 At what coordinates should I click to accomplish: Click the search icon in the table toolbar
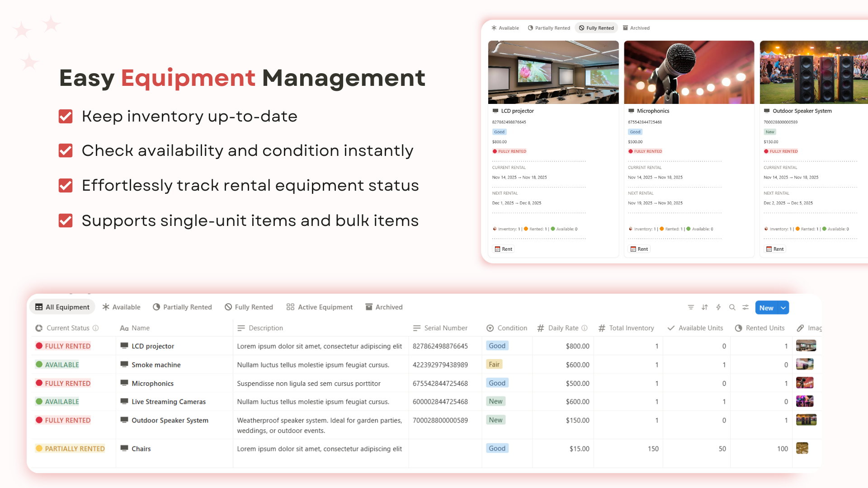pos(732,307)
